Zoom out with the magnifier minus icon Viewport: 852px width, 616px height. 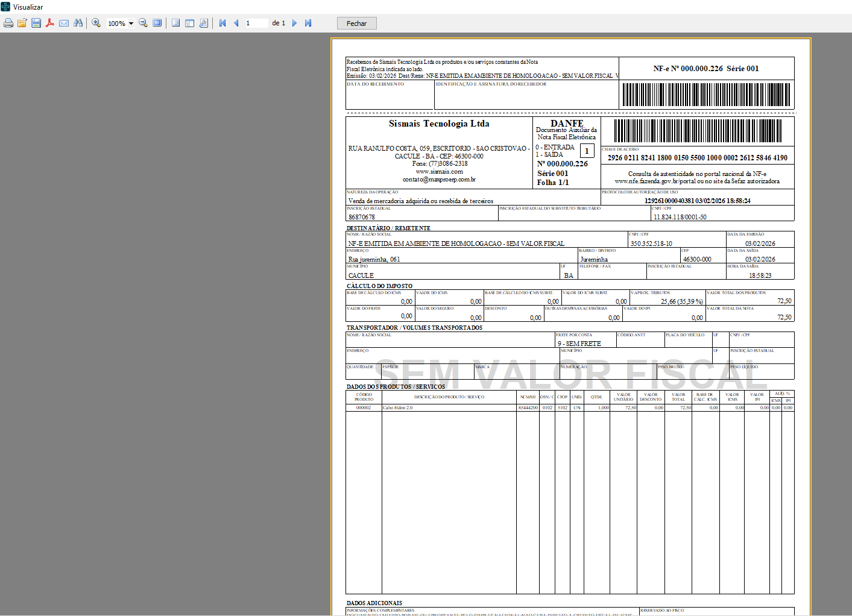click(144, 24)
